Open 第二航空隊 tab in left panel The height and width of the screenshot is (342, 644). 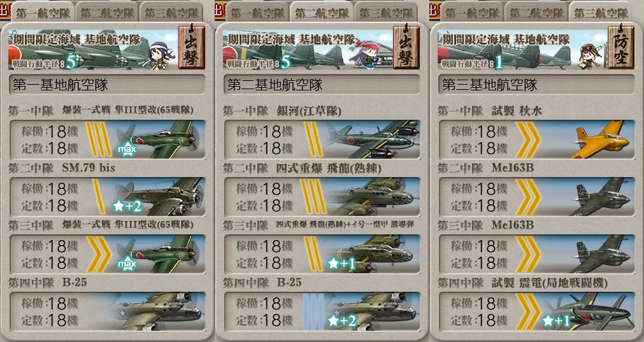pyautogui.click(x=107, y=12)
